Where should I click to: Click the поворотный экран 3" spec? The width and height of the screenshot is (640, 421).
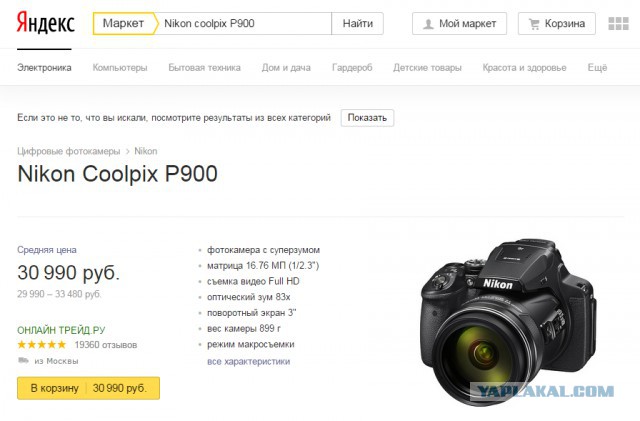pyautogui.click(x=251, y=313)
